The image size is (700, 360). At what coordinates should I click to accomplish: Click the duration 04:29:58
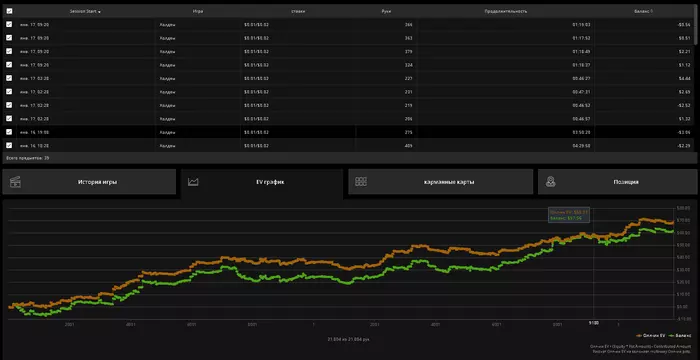pos(581,146)
